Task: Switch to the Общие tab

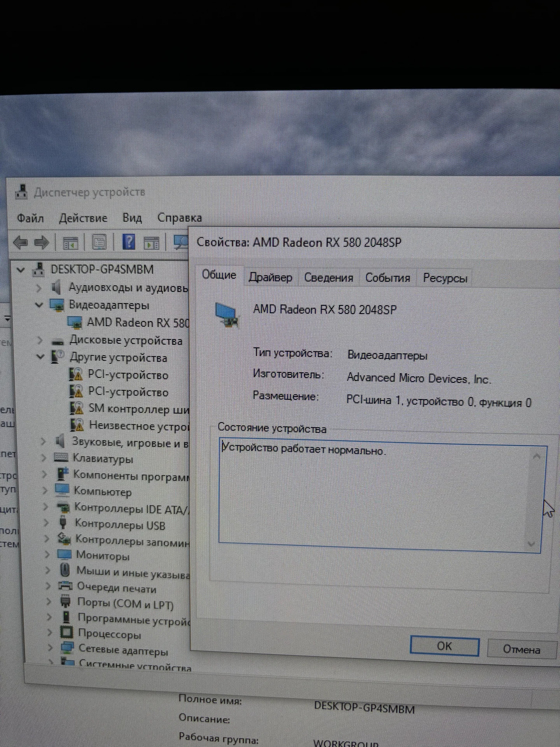Action: [219, 275]
